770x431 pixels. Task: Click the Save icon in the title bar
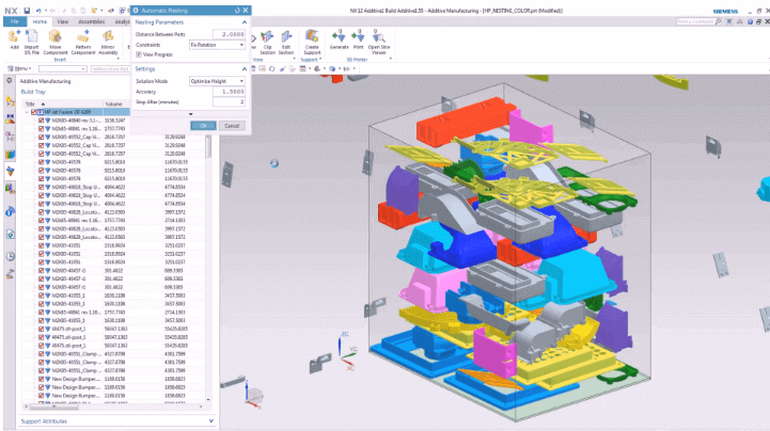27,10
